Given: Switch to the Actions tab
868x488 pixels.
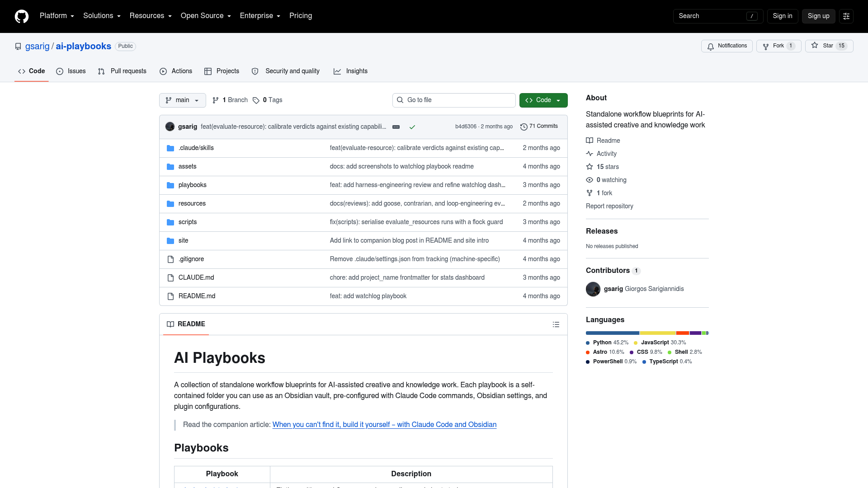Looking at the screenshot, I should 176,71.
